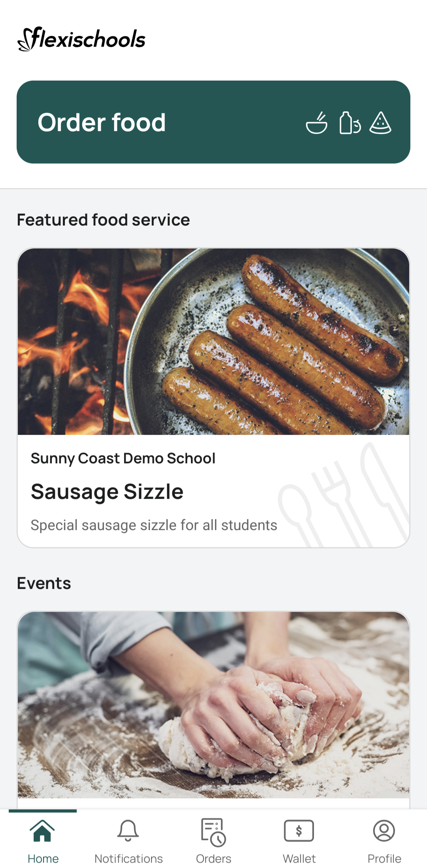
Task: Tap the cutlery watermark on Sausage Sizzle card
Action: (344, 498)
